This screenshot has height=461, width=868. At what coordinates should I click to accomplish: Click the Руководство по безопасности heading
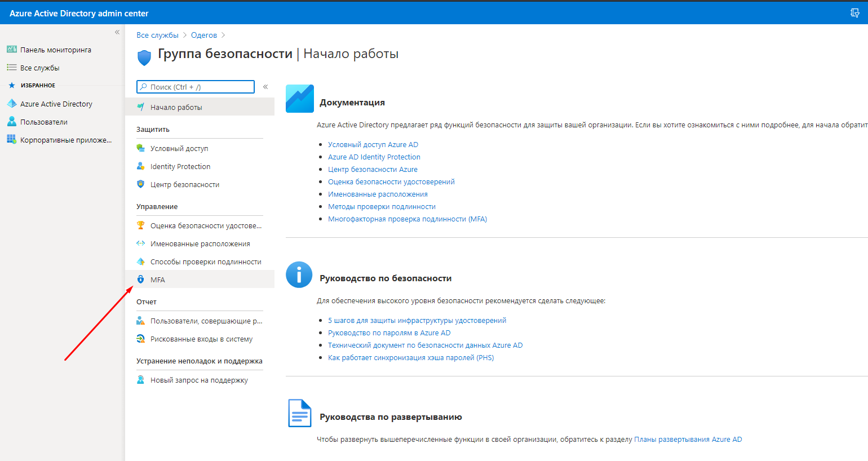click(x=386, y=278)
